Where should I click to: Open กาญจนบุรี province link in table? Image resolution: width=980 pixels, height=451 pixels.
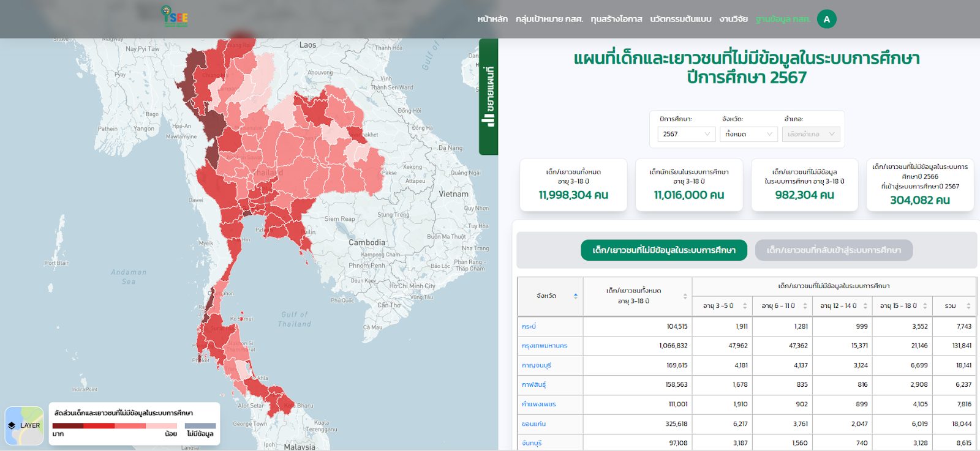point(537,365)
